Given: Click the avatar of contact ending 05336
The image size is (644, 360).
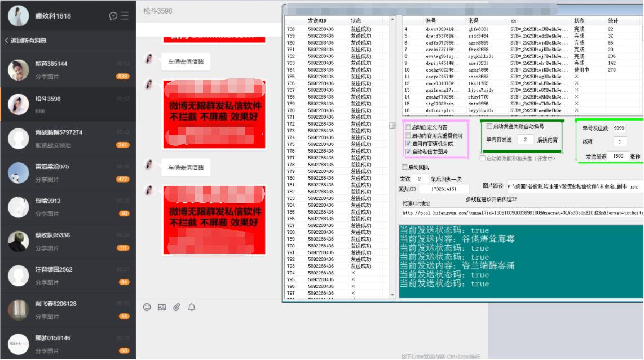Looking at the screenshot, I should click(x=19, y=241).
